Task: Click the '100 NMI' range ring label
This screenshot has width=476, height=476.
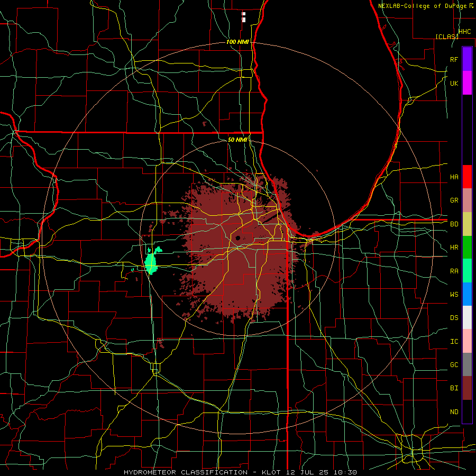Action: pos(237,42)
